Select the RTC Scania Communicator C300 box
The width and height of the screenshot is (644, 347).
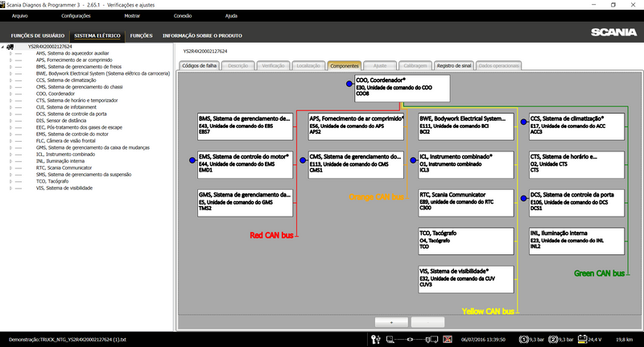466,203
